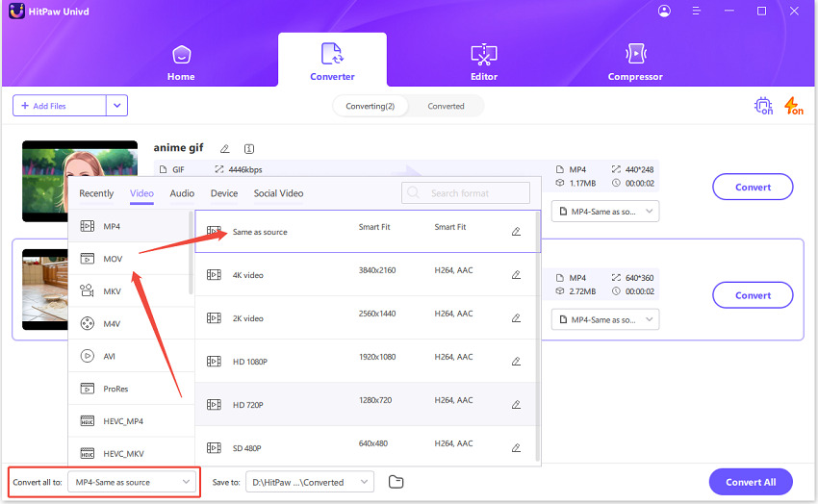Open the Compressor tab
The width and height of the screenshot is (818, 504).
pyautogui.click(x=635, y=63)
